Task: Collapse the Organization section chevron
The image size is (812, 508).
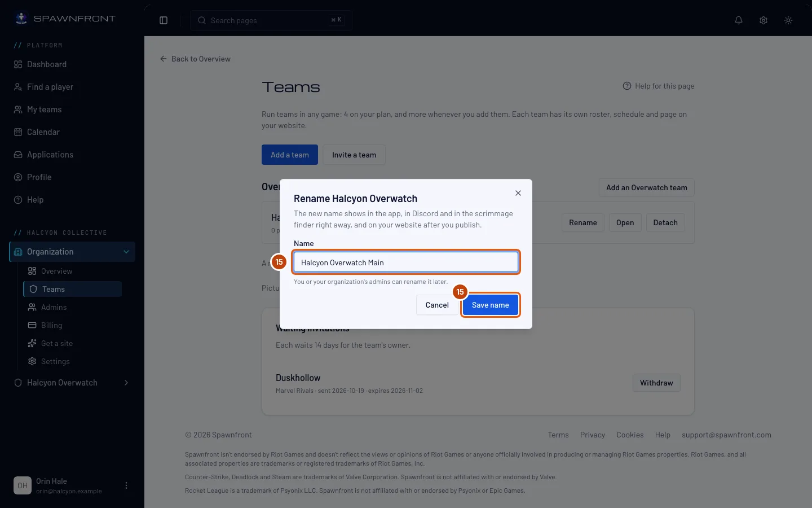Action: click(x=126, y=252)
